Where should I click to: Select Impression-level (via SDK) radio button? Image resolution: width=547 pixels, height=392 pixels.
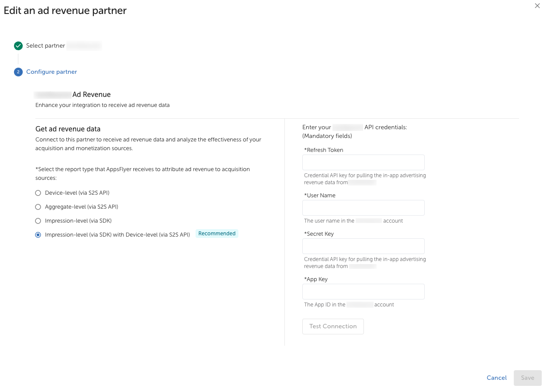click(38, 221)
